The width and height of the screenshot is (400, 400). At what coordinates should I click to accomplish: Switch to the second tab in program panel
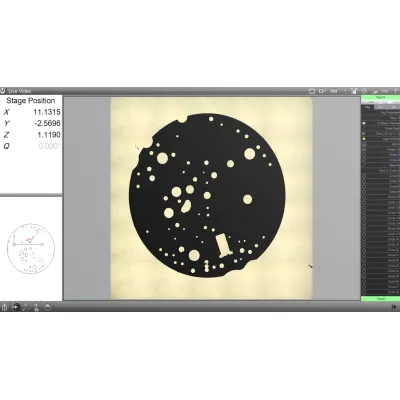[x=380, y=107]
